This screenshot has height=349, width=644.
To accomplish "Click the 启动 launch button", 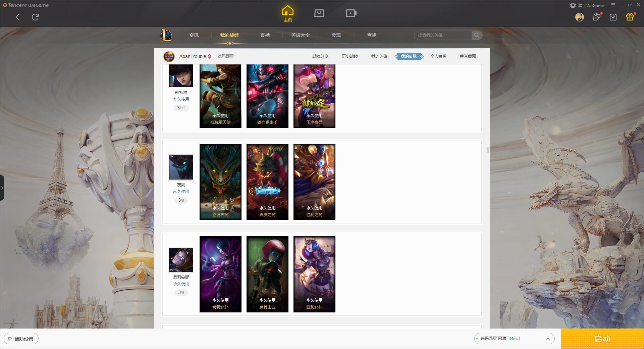I will [x=602, y=339].
